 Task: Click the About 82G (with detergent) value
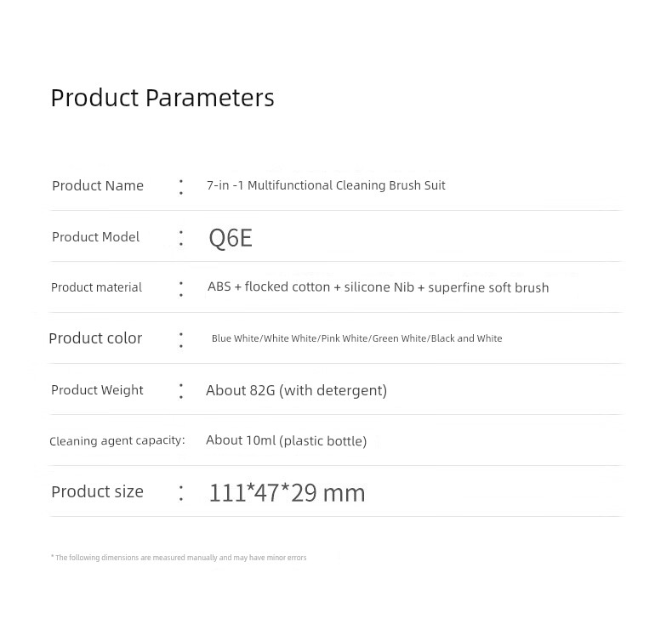pos(297,390)
